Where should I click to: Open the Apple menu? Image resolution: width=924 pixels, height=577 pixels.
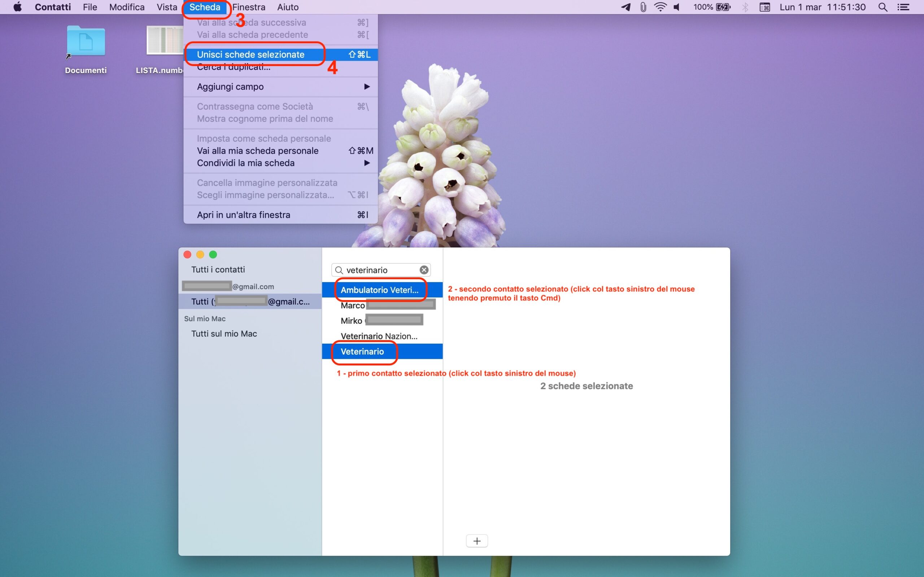point(17,7)
